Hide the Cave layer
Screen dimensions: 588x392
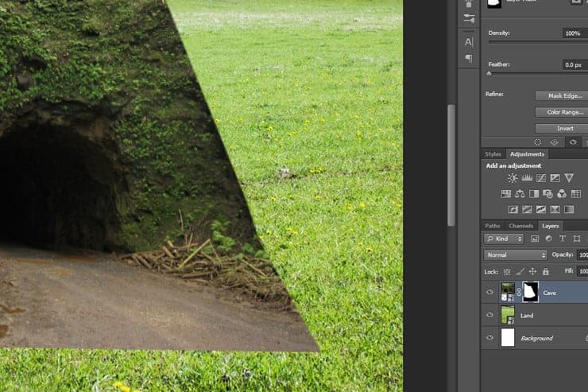(x=489, y=292)
